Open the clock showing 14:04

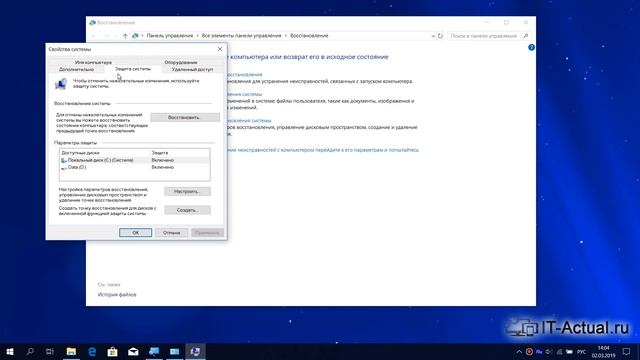pos(604,352)
